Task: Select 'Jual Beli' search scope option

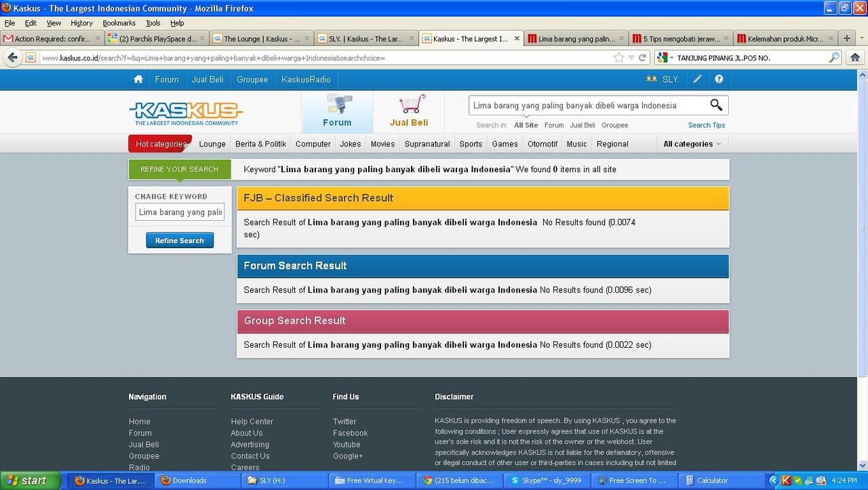Action: click(x=583, y=125)
